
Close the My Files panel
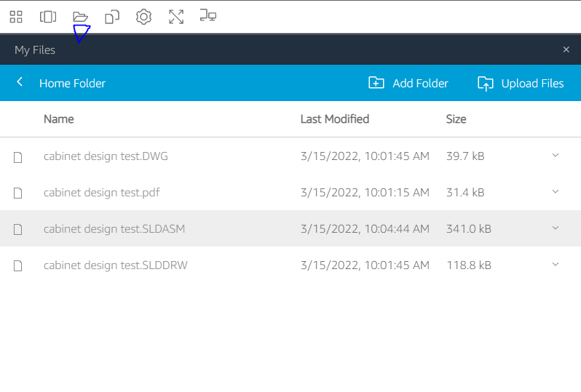(x=566, y=49)
